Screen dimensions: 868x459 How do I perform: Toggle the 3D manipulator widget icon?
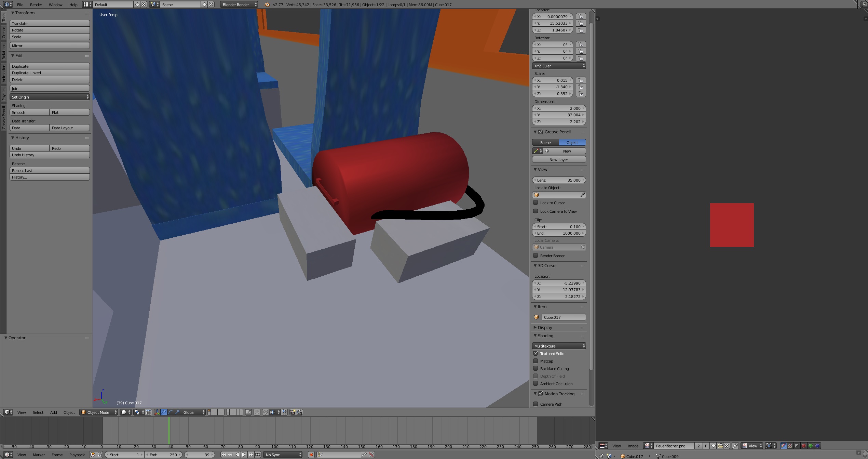pyautogui.click(x=157, y=412)
